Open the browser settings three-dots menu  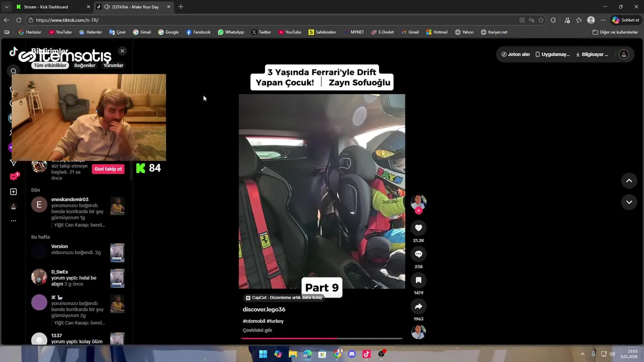click(x=603, y=20)
